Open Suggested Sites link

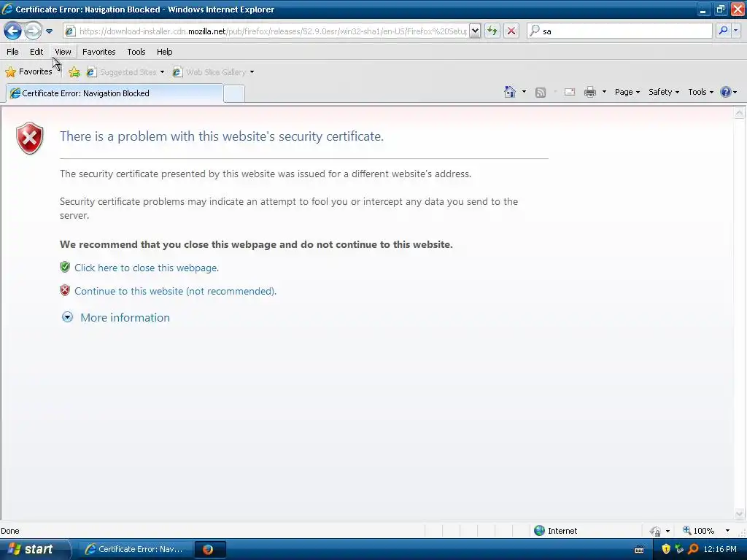pyautogui.click(x=123, y=72)
